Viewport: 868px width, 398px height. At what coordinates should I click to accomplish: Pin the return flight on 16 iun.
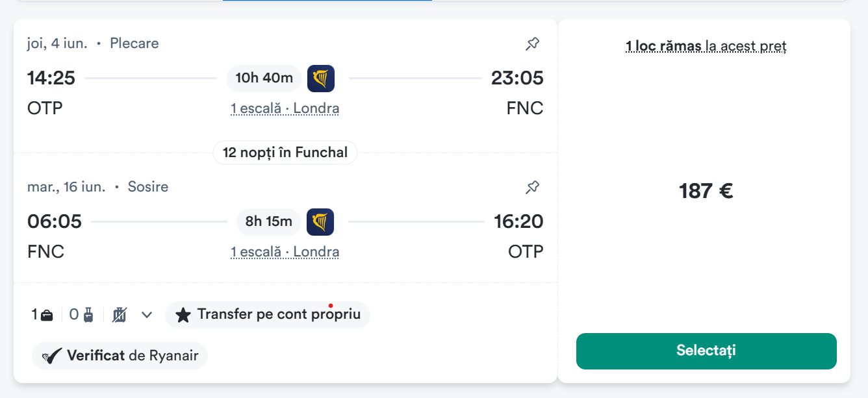coord(532,188)
